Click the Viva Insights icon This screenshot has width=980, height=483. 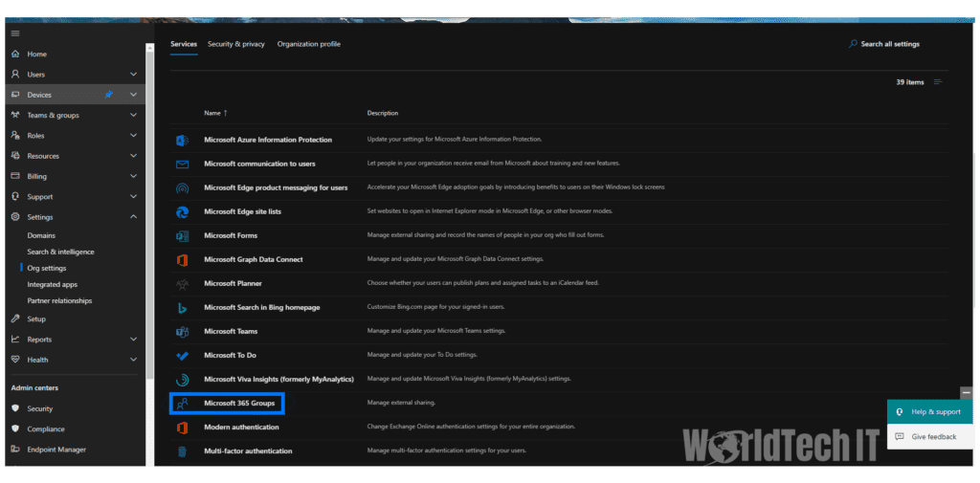point(182,380)
